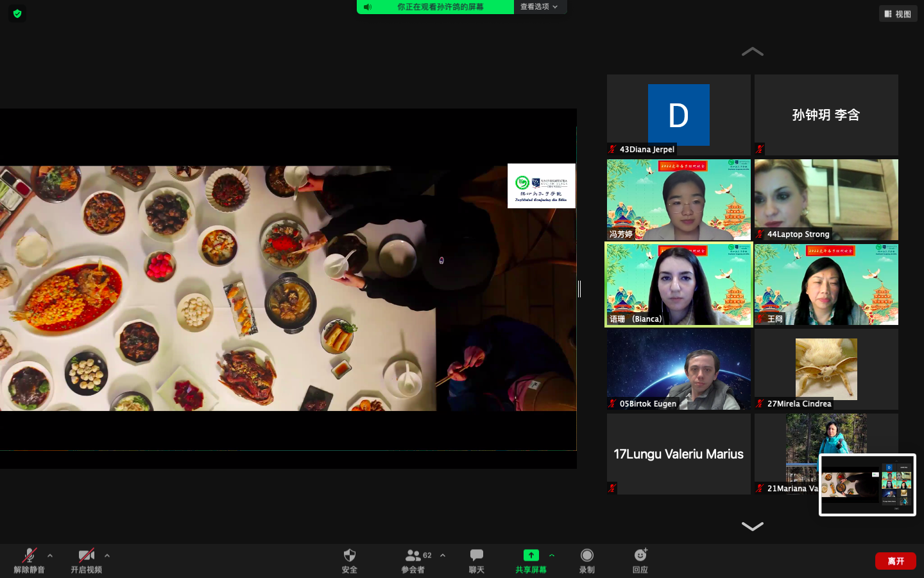
Task: Turn on the camera (开启视频)
Action: click(86, 556)
